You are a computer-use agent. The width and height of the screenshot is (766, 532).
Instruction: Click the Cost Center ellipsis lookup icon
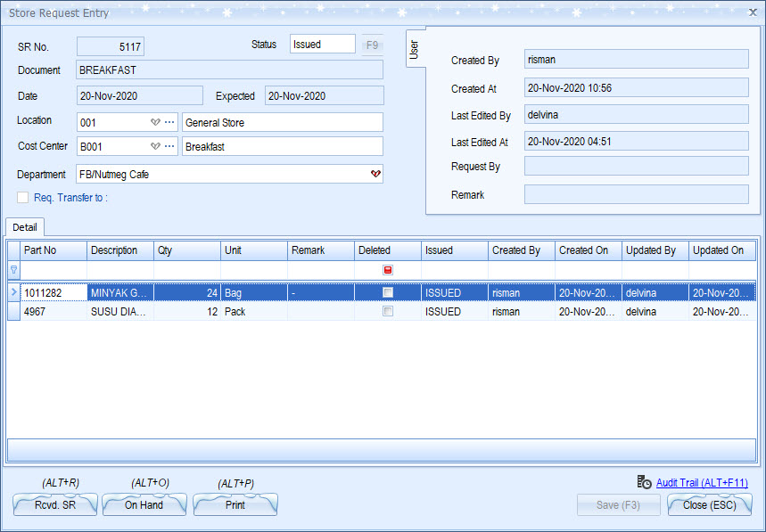169,146
